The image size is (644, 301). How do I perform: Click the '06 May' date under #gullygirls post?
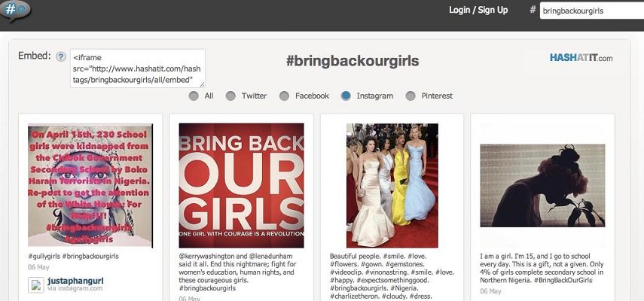click(38, 267)
